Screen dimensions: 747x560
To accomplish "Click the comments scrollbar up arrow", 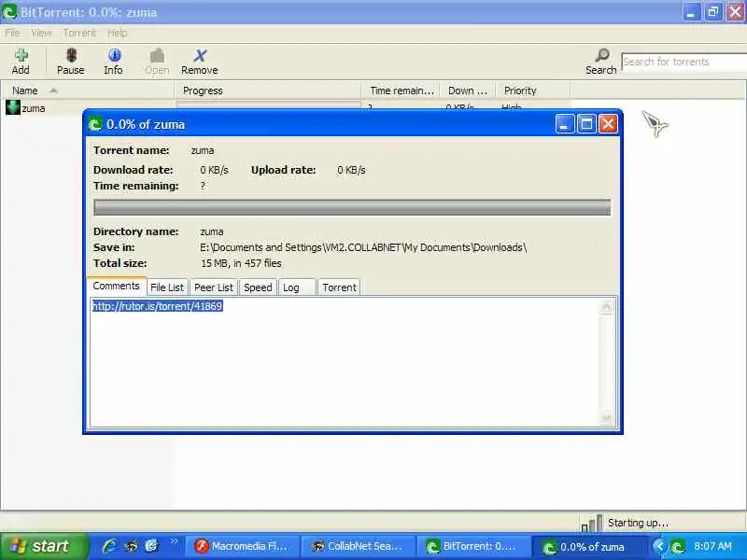I will pos(606,307).
